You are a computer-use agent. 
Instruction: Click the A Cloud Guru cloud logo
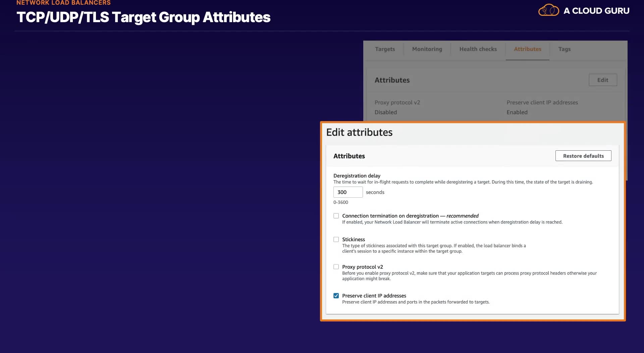(548, 10)
